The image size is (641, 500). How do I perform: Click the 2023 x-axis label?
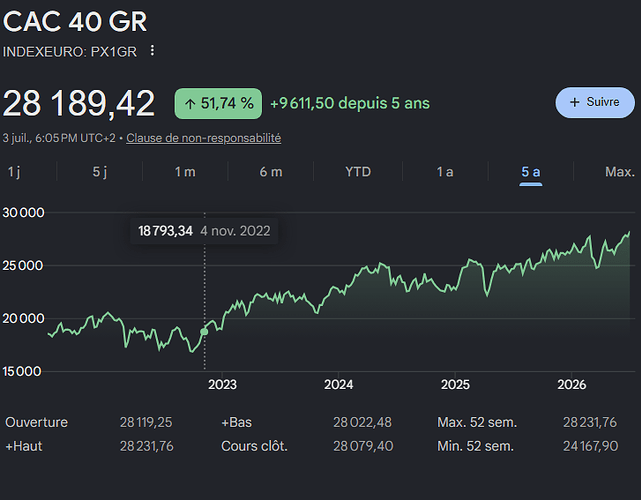[x=222, y=385]
